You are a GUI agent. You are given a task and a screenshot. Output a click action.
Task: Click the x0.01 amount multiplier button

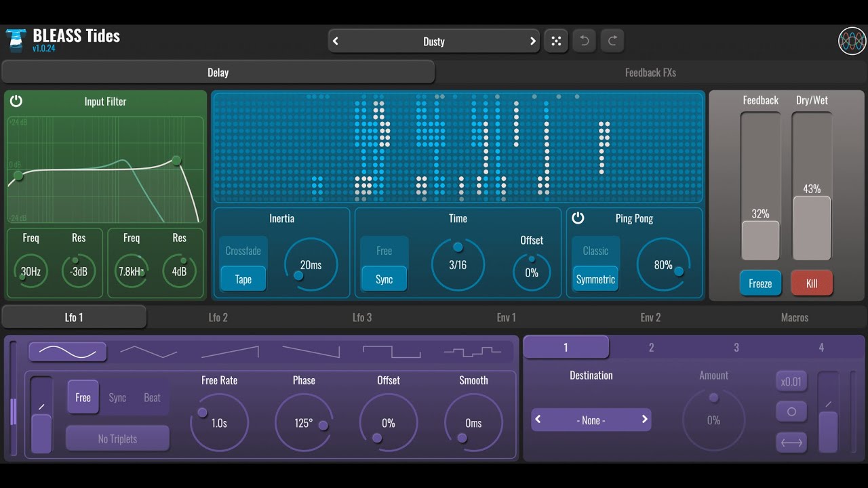[x=791, y=382]
